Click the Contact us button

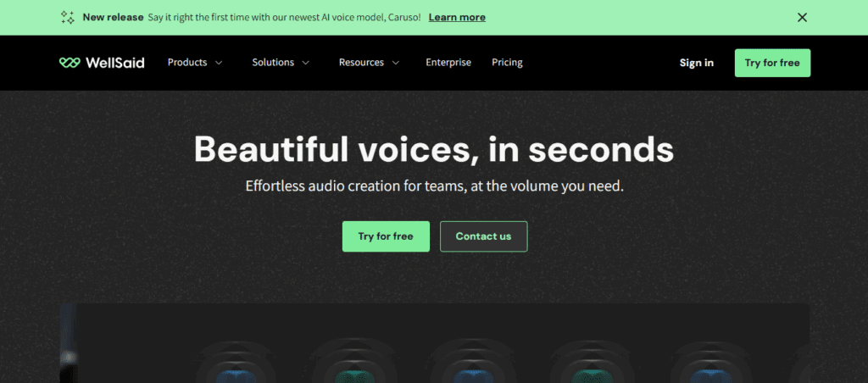click(483, 236)
